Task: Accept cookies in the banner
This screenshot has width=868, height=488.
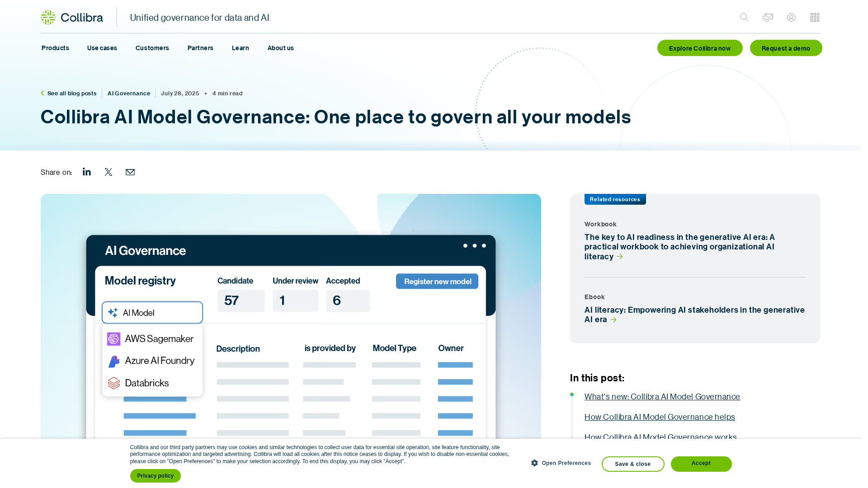Action: (701, 464)
